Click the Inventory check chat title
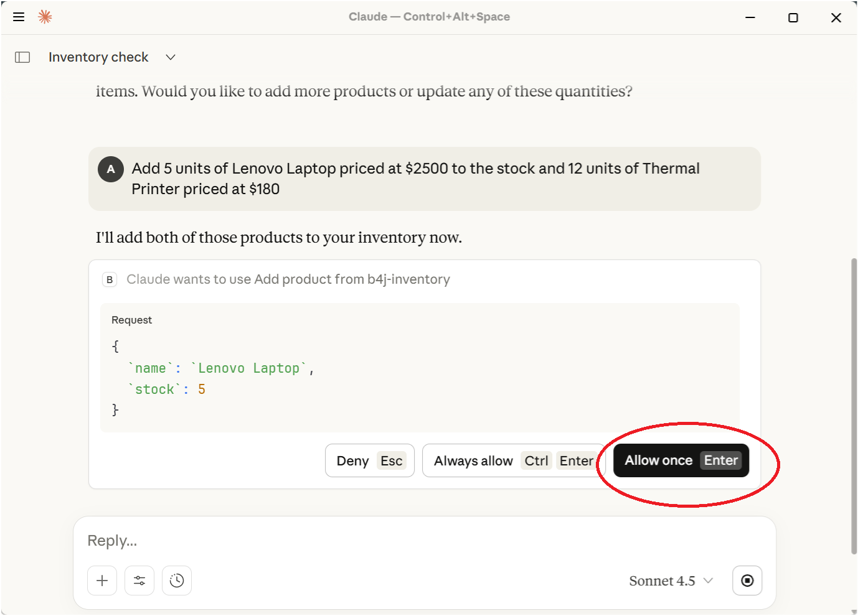Screen dimensions: 858x616 coord(98,57)
